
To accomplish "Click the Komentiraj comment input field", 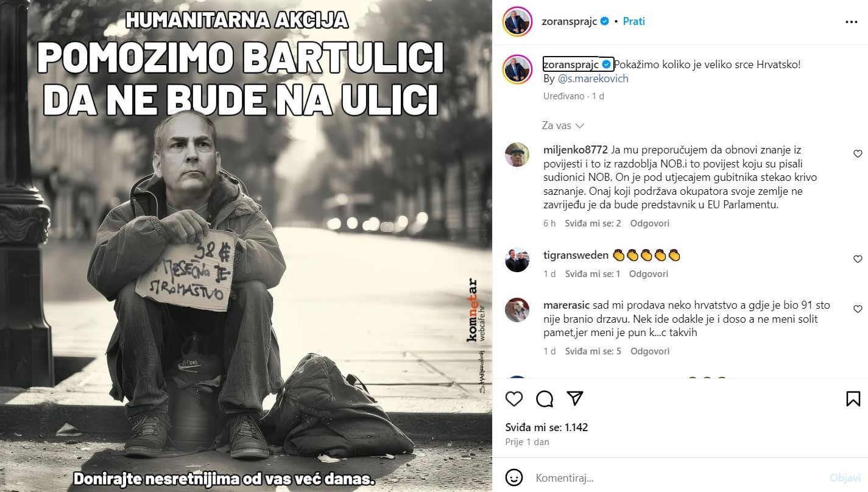I will coord(676,477).
